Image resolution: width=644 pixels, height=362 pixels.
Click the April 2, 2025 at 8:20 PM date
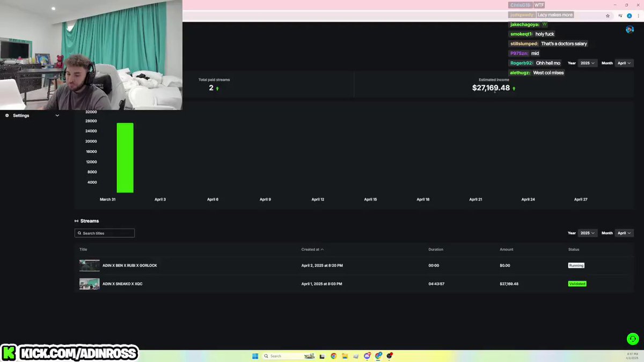[x=322, y=265]
